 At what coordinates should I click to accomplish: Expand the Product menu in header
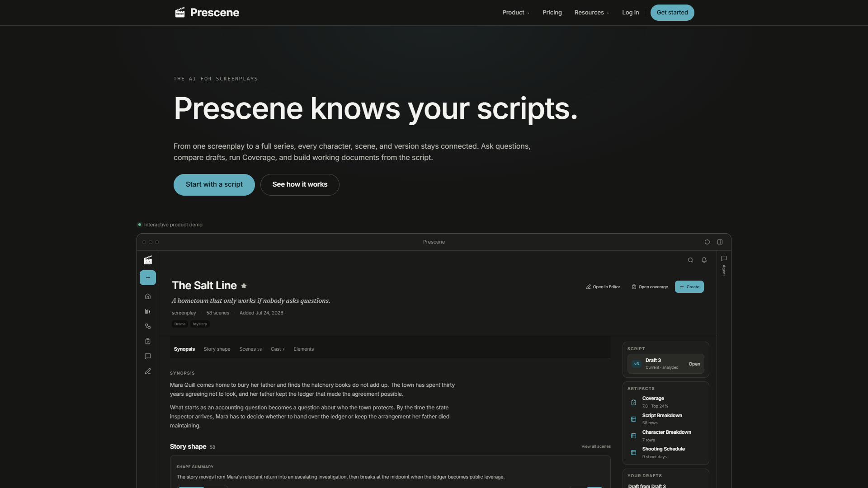[516, 13]
